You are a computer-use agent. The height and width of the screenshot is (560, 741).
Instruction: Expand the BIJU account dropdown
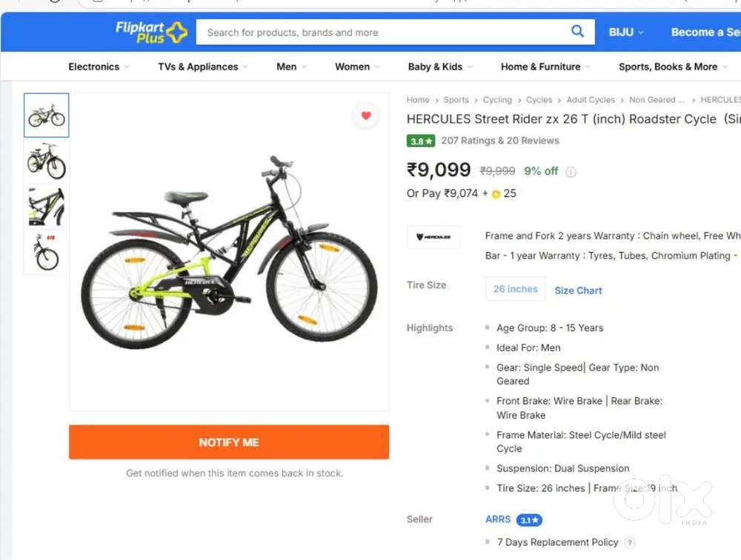(626, 32)
